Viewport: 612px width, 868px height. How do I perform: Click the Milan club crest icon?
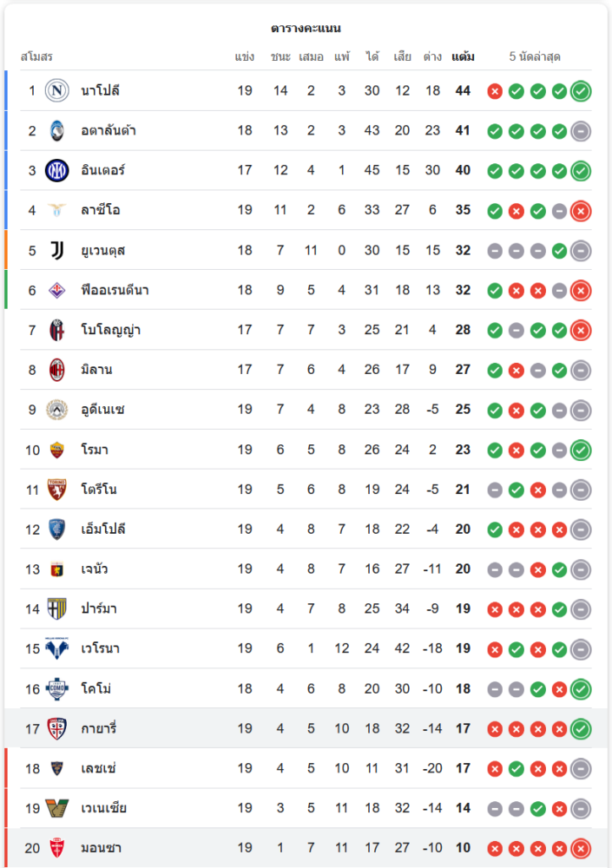pos(57,370)
